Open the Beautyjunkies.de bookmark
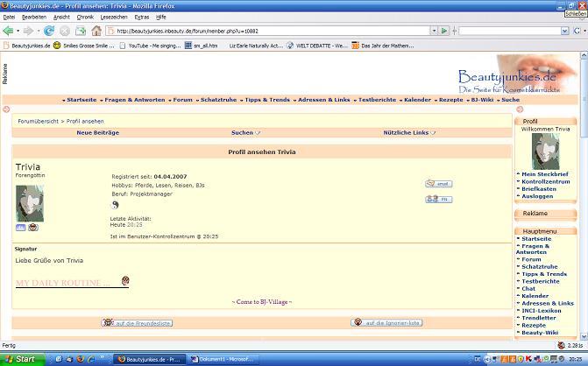 click(x=26, y=46)
